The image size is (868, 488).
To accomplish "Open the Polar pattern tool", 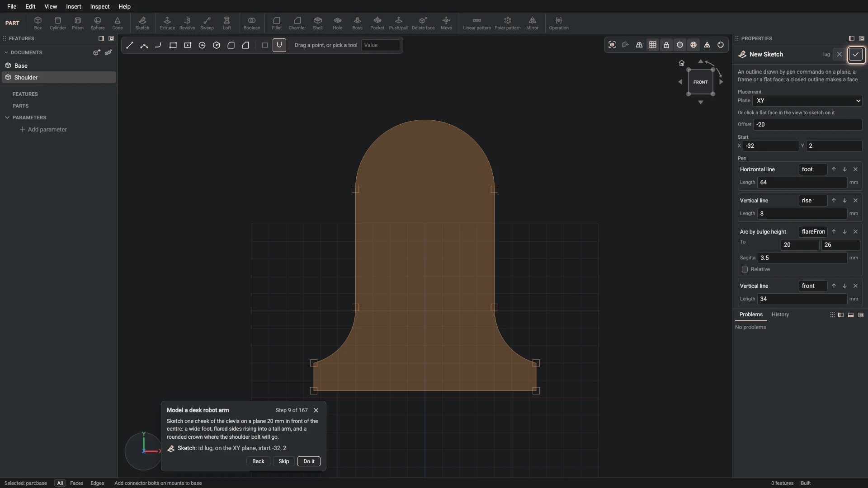I will tap(508, 23).
